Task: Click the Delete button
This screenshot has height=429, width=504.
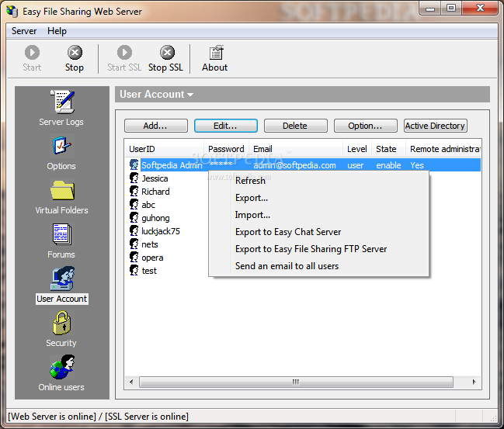Action: point(295,126)
